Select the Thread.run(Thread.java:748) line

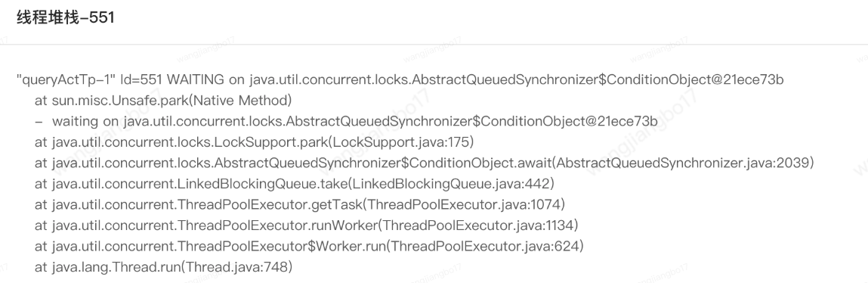(163, 267)
